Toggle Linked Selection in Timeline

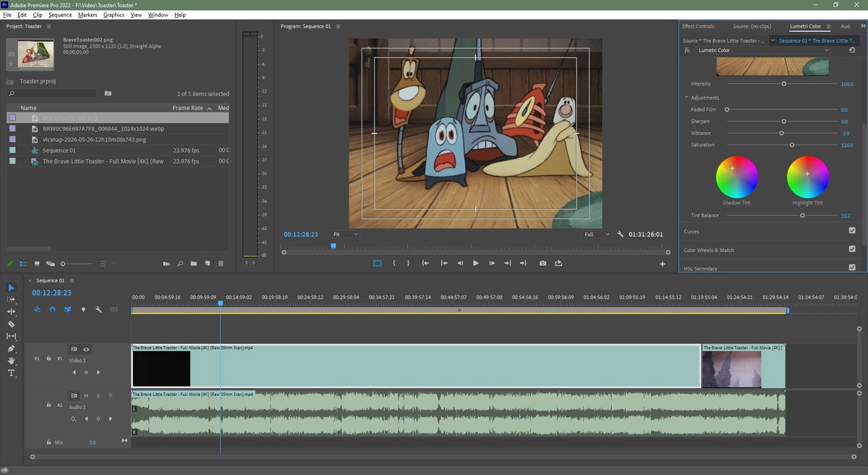click(x=67, y=309)
